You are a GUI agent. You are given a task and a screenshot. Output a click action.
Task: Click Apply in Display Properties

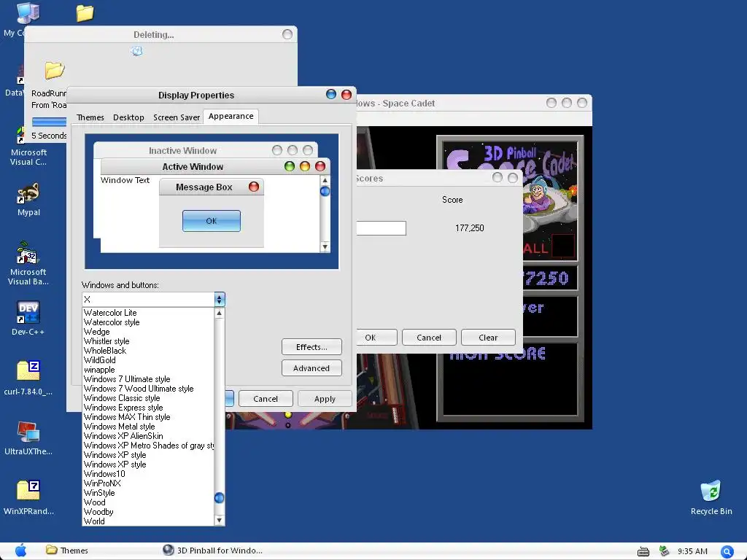325,399
